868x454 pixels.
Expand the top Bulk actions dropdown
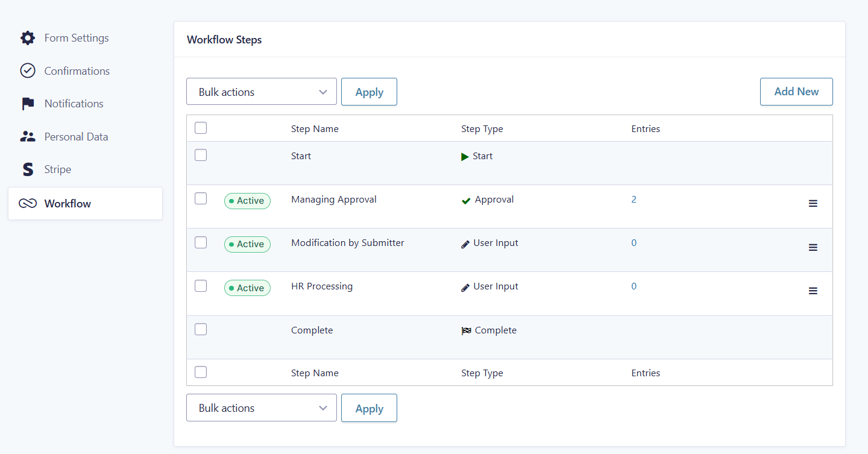261,92
